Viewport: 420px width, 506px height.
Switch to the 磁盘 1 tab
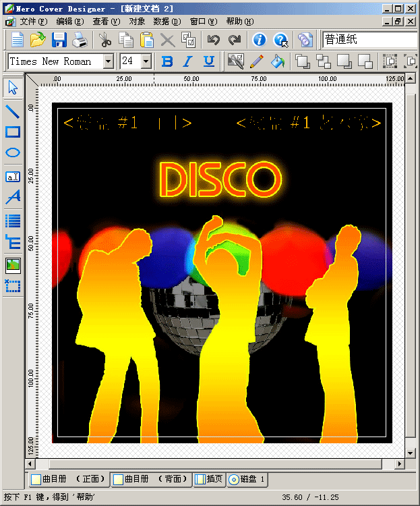[x=247, y=479]
